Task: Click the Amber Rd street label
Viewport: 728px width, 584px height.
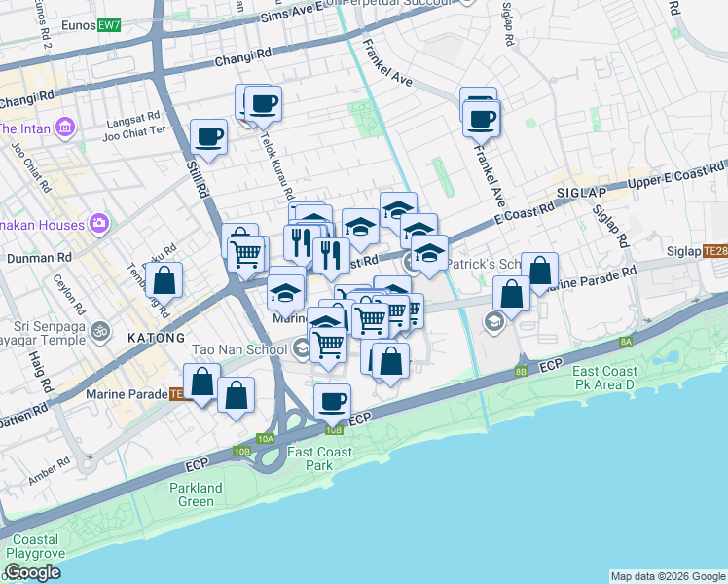Action: click(50, 471)
